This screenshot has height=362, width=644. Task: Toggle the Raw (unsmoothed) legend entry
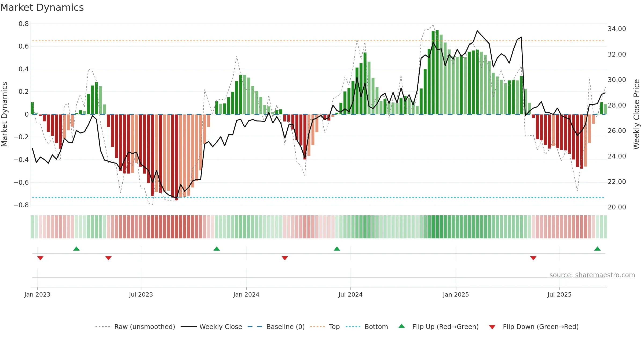[135, 327]
